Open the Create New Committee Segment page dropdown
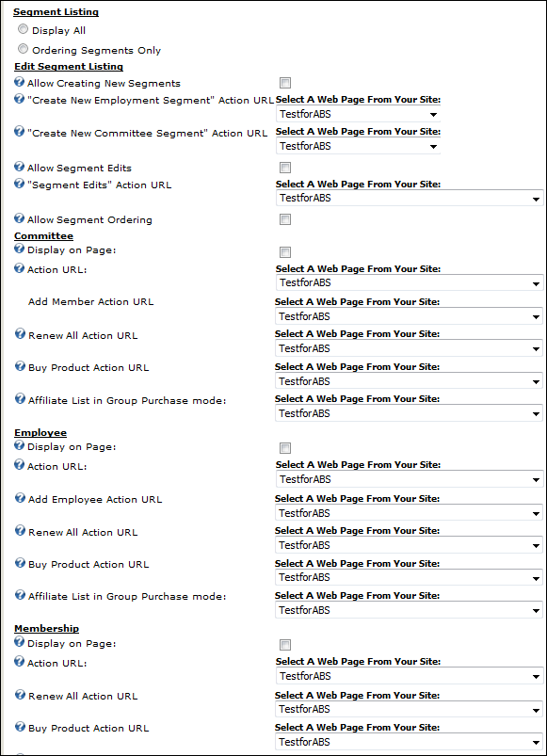Image resolution: width=547 pixels, height=756 pixels. (x=358, y=146)
